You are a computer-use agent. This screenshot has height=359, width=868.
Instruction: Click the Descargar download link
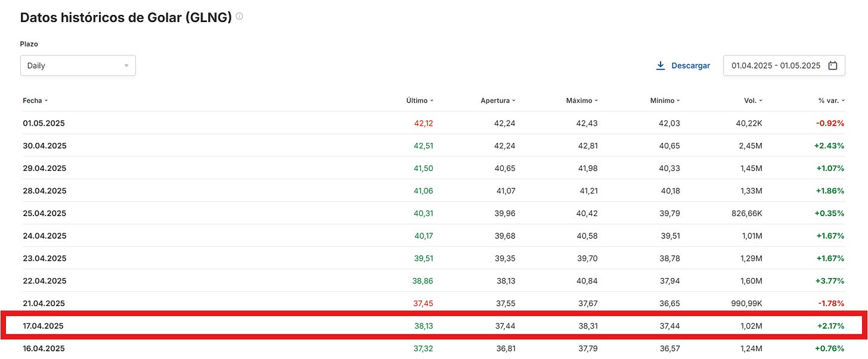(x=683, y=65)
